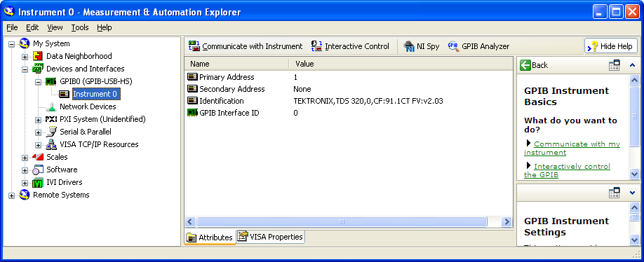Click the GPIB0 board icon in tree
The image size is (644, 262).
coord(51,81)
